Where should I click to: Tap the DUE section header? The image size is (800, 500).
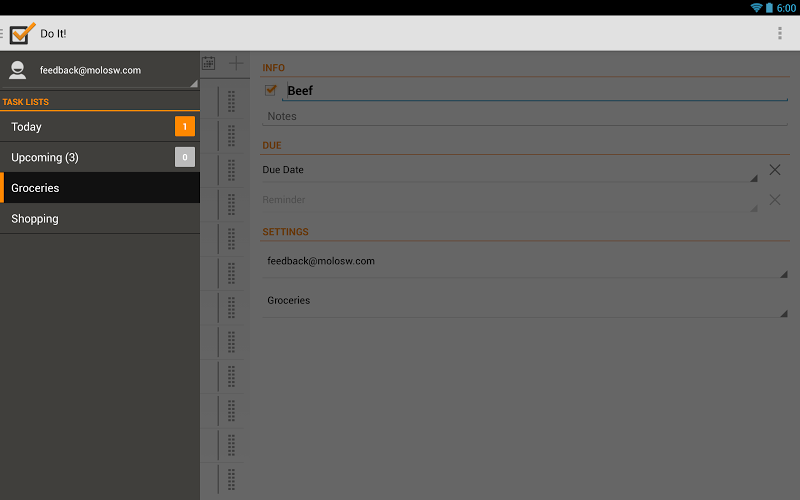272,145
